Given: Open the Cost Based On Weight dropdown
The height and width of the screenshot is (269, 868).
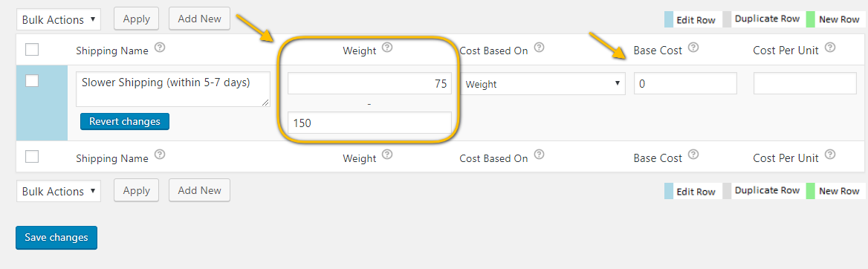Looking at the screenshot, I should pos(542,84).
